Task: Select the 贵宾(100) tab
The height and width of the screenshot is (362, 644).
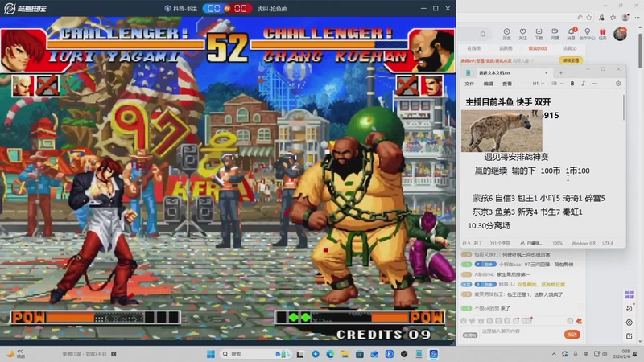Action: pyautogui.click(x=538, y=48)
